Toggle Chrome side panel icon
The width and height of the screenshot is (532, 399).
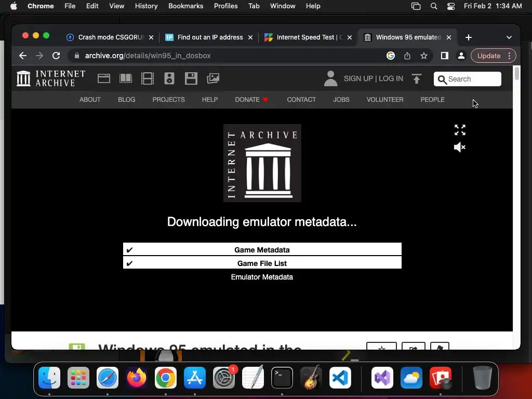445,56
